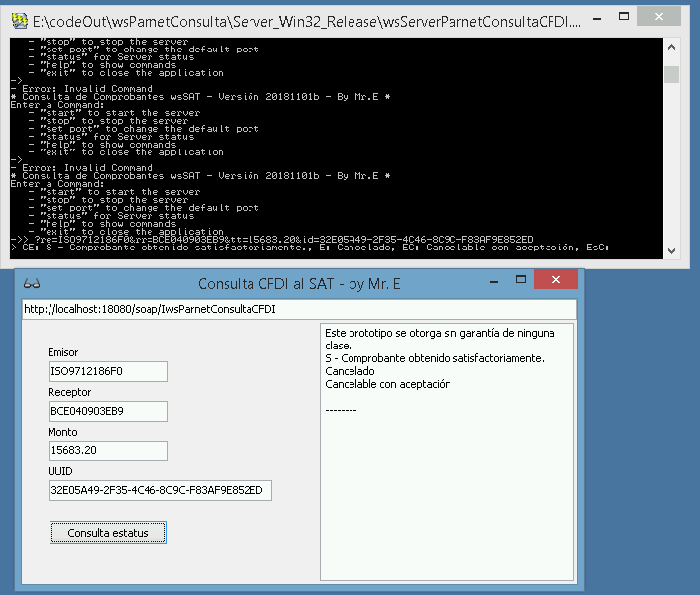700x595 pixels.
Task: Click the glasses icon in Consulta CFDI title bar
Action: tap(32, 283)
